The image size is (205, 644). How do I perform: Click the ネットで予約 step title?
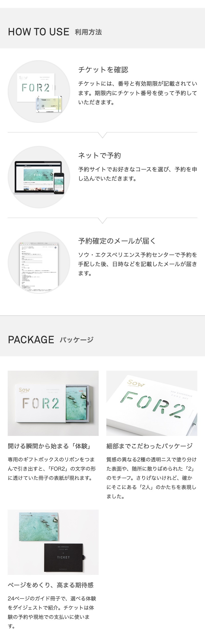[99, 155]
